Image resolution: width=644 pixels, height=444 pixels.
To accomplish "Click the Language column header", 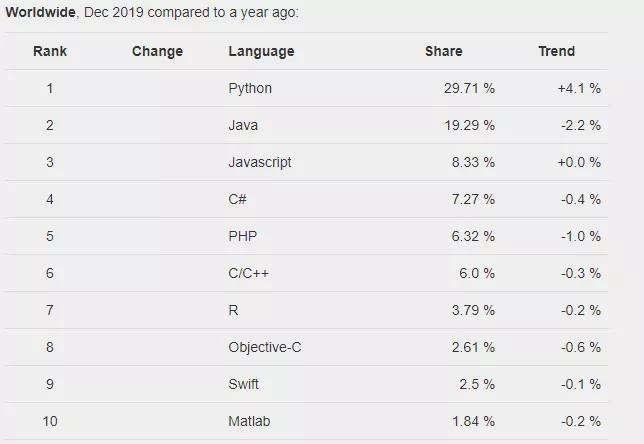I will [x=261, y=51].
